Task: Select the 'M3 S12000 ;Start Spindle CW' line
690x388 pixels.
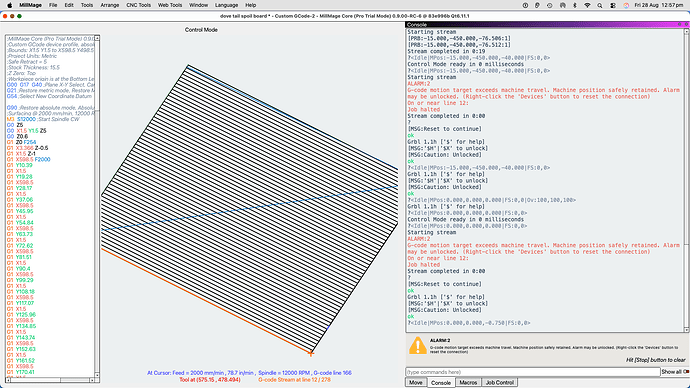Action: click(x=43, y=119)
